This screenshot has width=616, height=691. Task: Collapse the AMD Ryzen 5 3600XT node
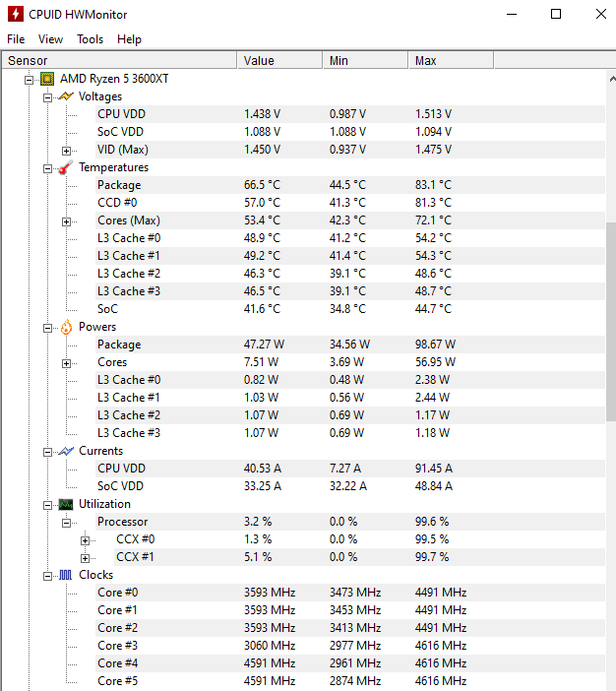click(x=30, y=80)
